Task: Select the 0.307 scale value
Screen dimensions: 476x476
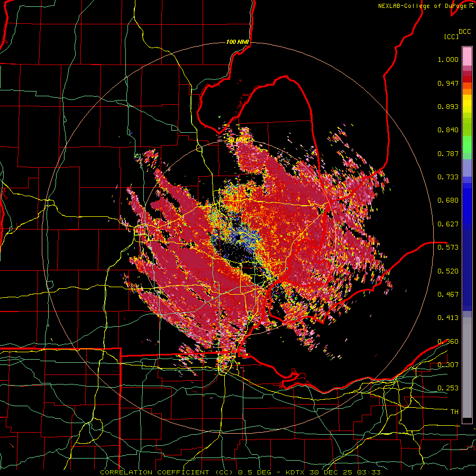Action: [448, 365]
